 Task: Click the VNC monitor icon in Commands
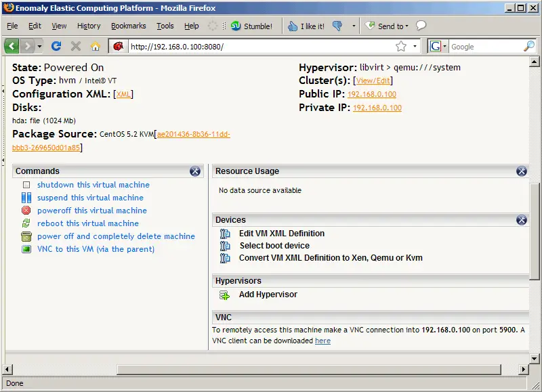(26, 249)
